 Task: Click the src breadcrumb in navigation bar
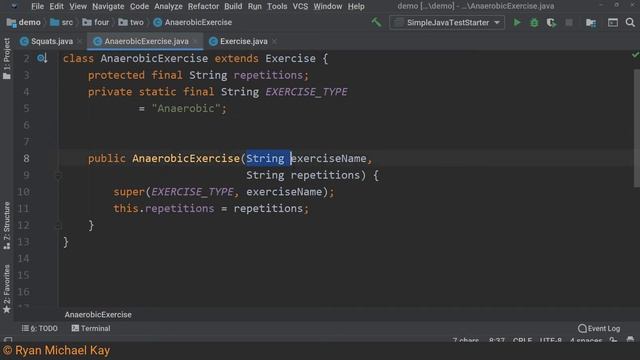[x=61, y=22]
